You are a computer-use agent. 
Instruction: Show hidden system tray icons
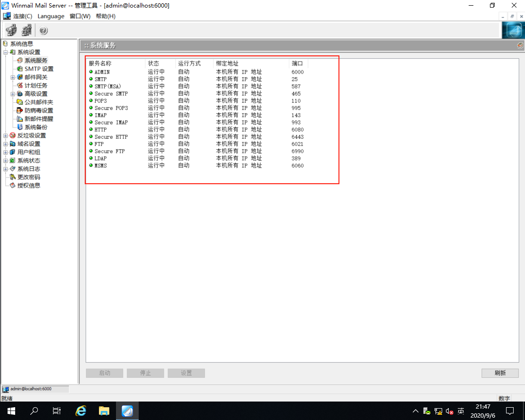416,411
